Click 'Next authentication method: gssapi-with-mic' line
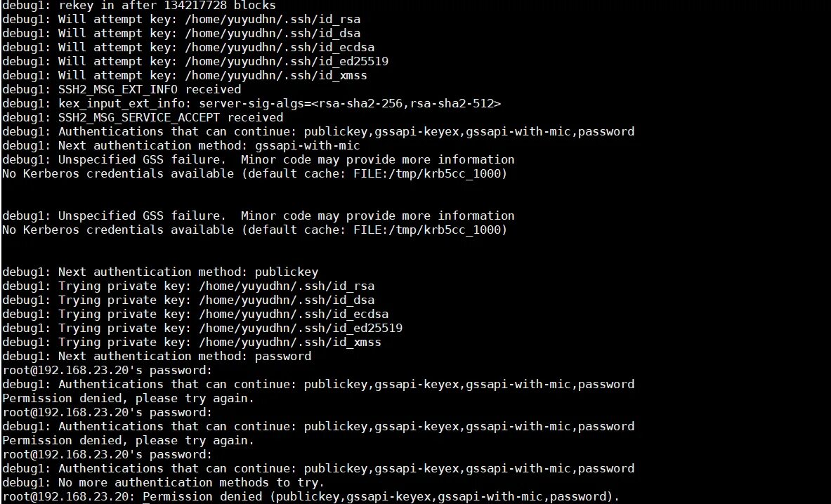This screenshot has width=831, height=504. (x=181, y=145)
